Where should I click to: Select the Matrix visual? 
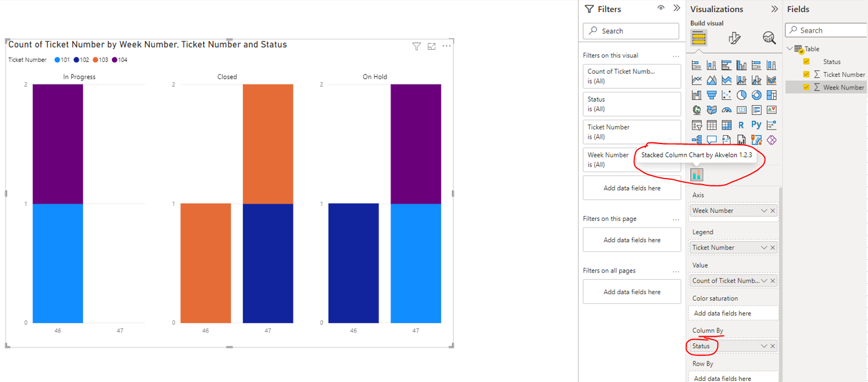click(726, 125)
